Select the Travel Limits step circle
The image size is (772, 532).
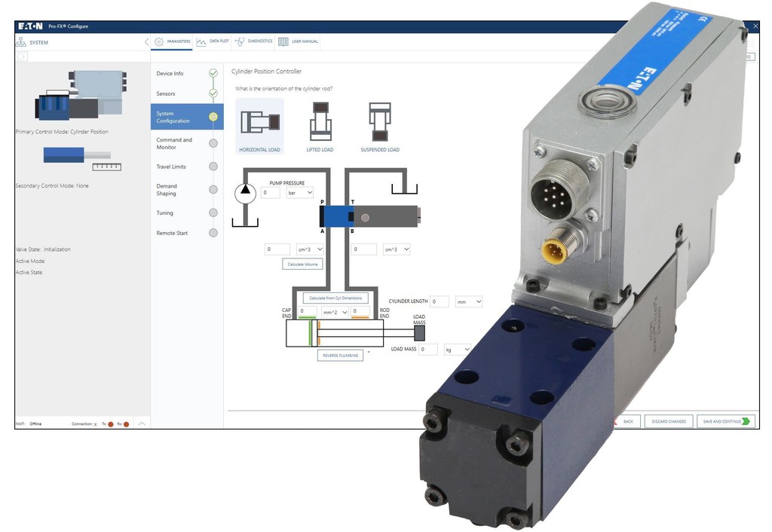[213, 167]
